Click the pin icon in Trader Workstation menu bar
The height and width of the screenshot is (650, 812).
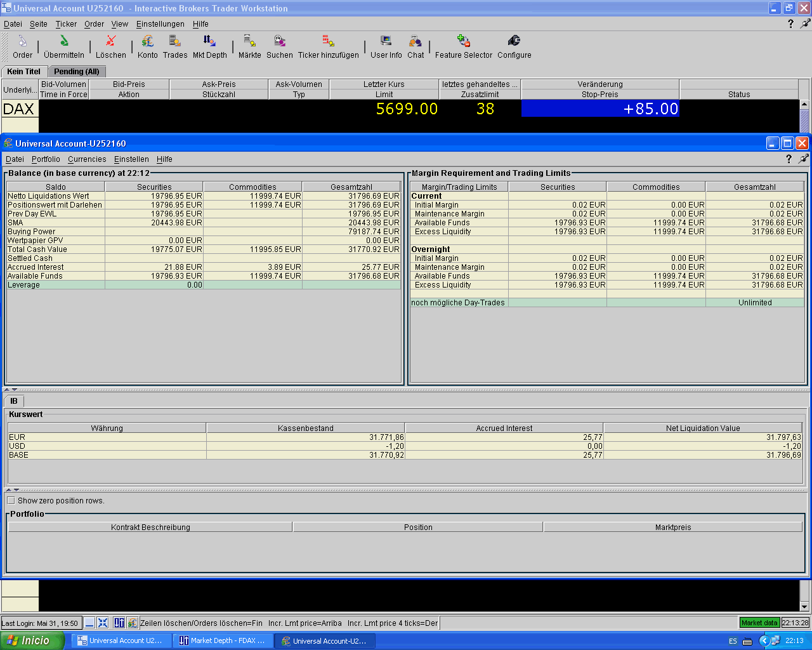pyautogui.click(x=805, y=23)
